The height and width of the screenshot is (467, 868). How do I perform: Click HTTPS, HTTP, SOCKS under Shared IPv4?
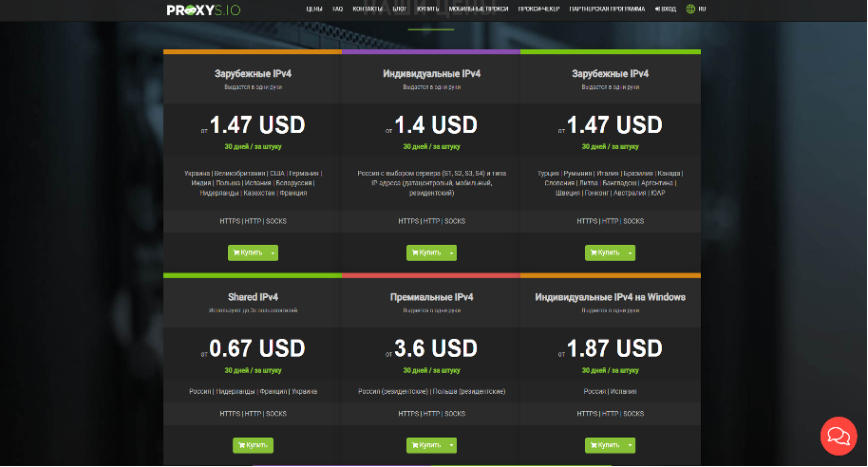(x=253, y=414)
